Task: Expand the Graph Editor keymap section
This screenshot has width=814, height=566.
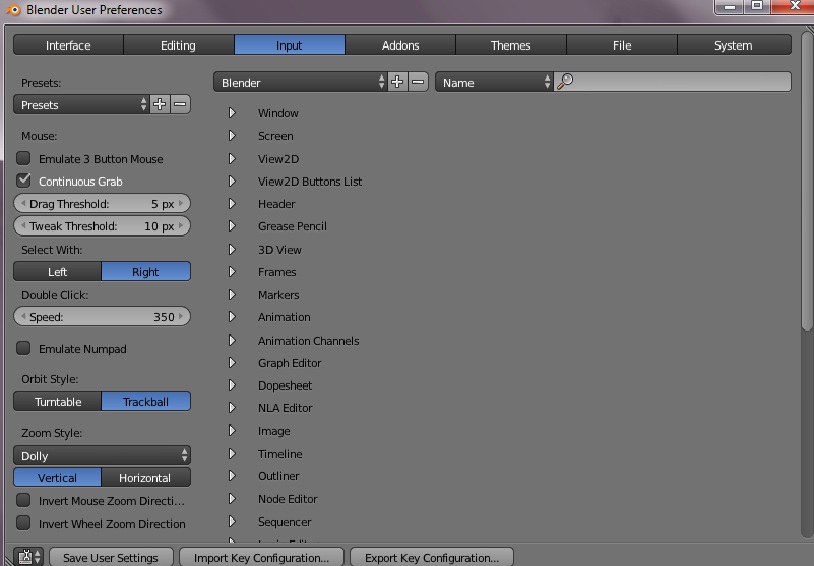Action: 232,362
